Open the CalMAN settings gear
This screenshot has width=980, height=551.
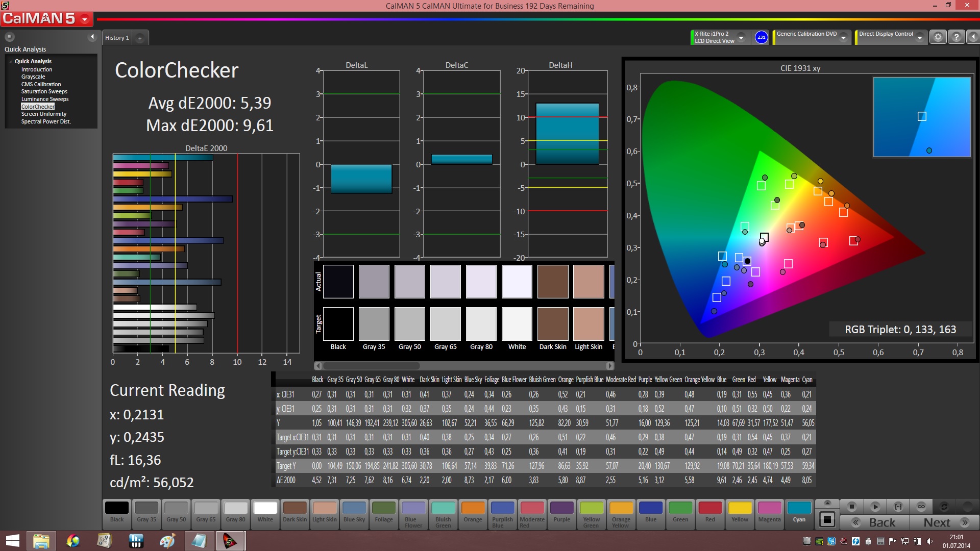pos(938,37)
